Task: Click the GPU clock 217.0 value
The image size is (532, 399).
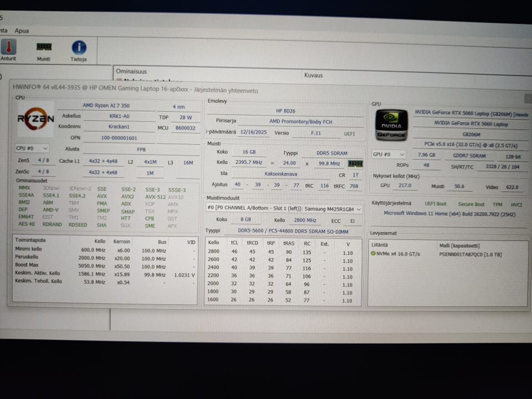Action: click(405, 186)
